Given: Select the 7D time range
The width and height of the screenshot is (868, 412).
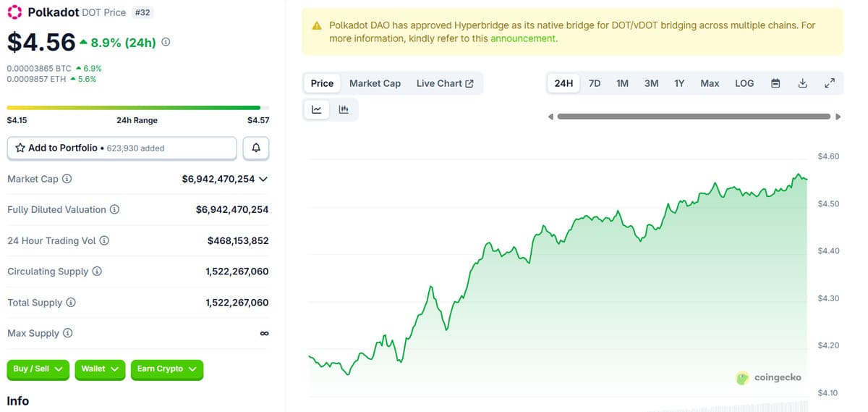Looking at the screenshot, I should pyautogui.click(x=595, y=83).
